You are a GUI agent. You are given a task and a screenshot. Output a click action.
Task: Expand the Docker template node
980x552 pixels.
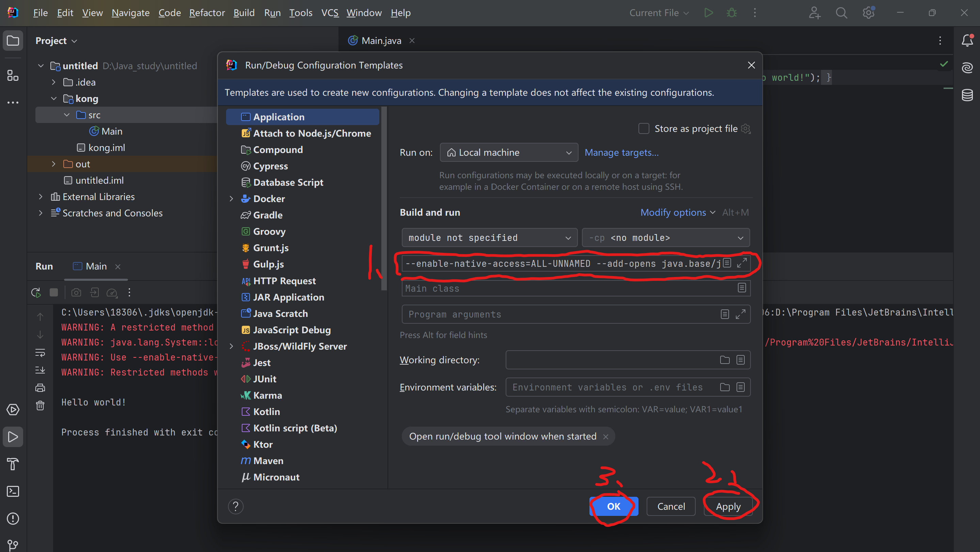tap(231, 199)
